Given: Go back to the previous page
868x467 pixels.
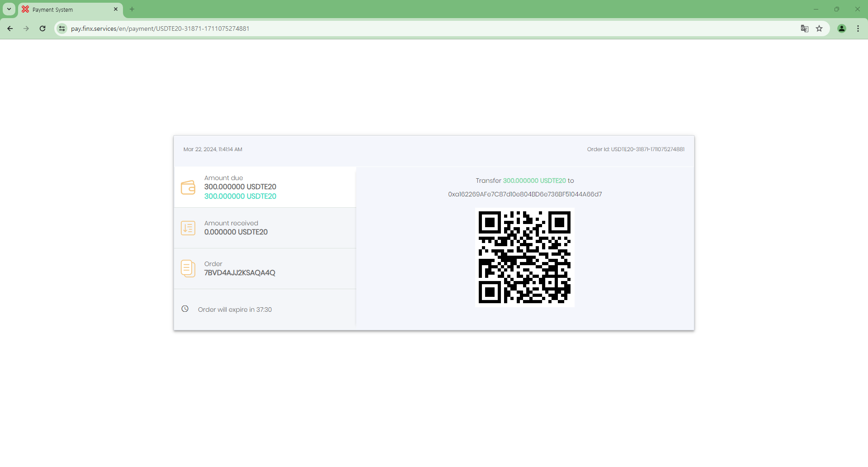Looking at the screenshot, I should click(10, 29).
